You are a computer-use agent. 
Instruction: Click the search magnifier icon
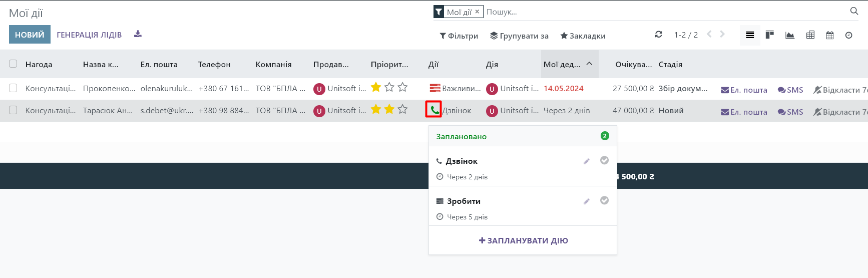point(854,11)
